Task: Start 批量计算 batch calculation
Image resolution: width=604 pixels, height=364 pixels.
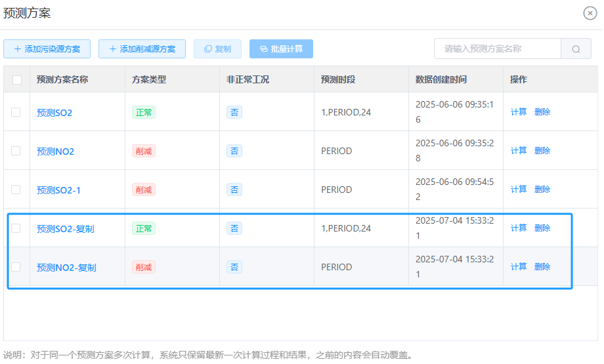Action: click(281, 49)
